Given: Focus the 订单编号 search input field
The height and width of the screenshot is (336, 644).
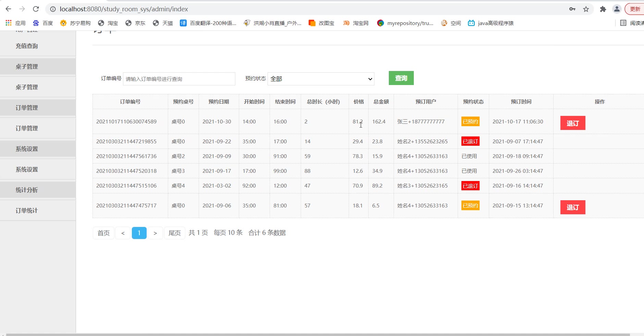Looking at the screenshot, I should pos(179,79).
